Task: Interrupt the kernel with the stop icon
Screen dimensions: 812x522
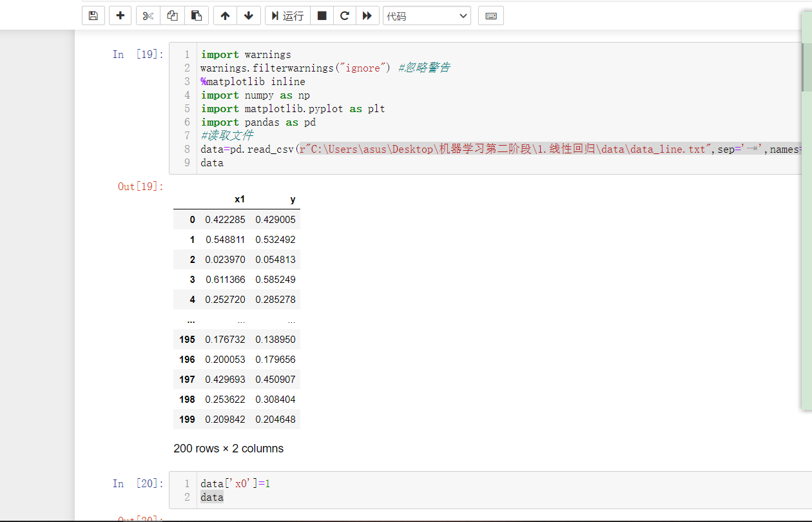Action: point(322,15)
